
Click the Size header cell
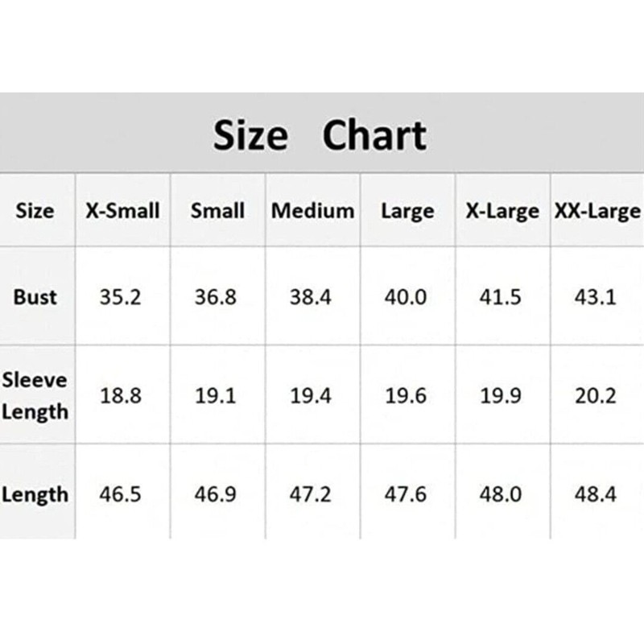(35, 211)
